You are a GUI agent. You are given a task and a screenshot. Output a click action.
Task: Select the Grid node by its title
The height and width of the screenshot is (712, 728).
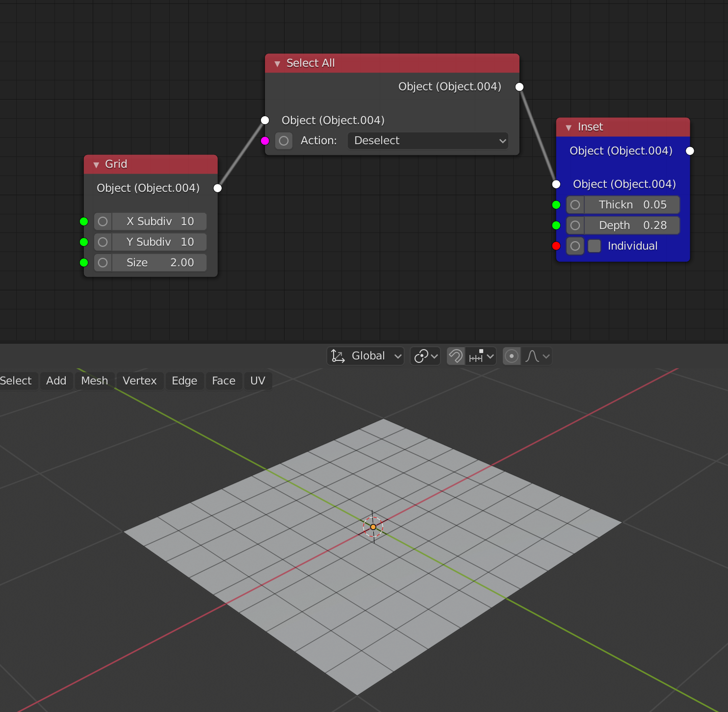click(116, 164)
